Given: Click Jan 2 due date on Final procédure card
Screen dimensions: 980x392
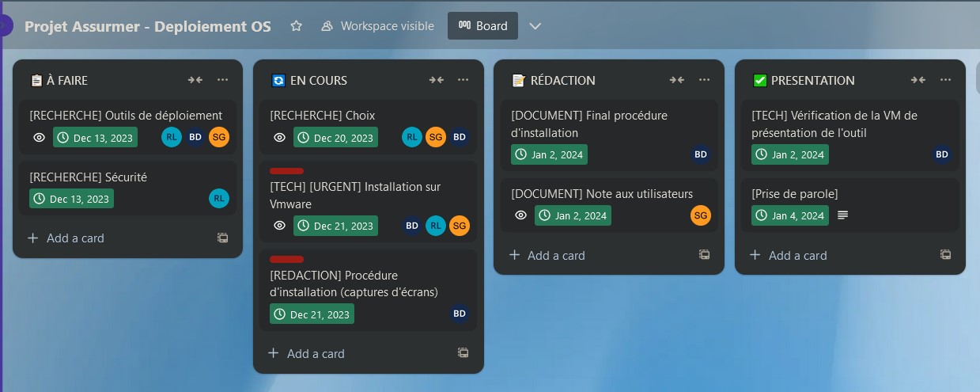Looking at the screenshot, I should point(549,154).
